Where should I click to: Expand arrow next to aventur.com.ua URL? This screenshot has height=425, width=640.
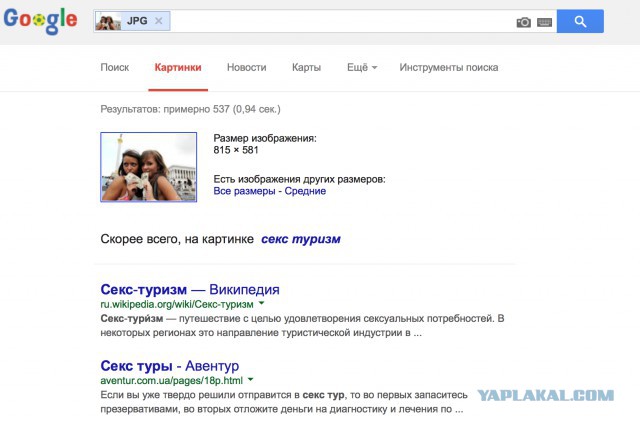[251, 380]
